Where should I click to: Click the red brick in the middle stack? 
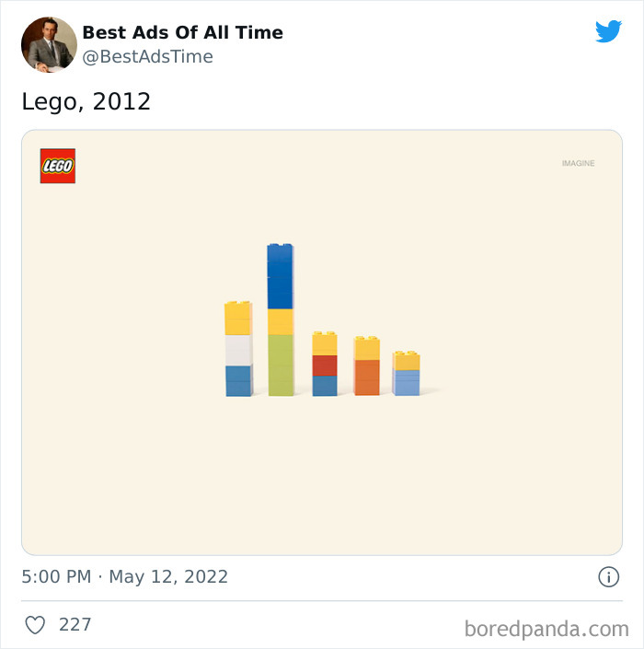point(324,365)
